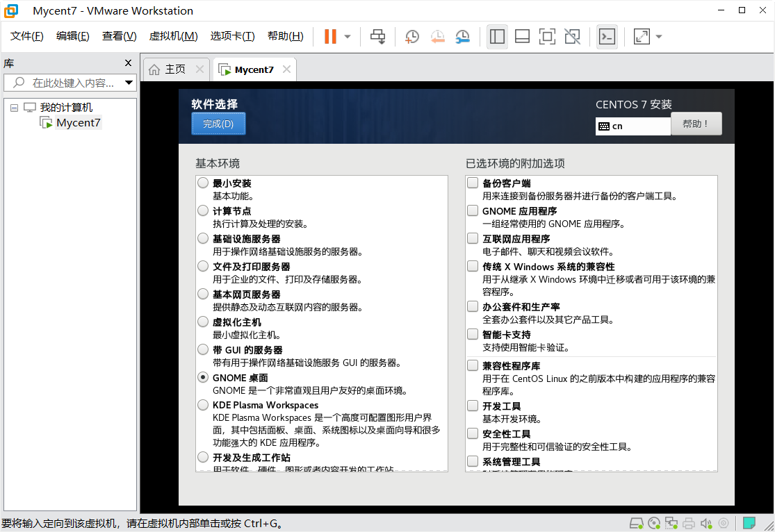Select the 带 GUI 的服务器 radio button
This screenshot has height=532, width=775.
click(x=203, y=350)
